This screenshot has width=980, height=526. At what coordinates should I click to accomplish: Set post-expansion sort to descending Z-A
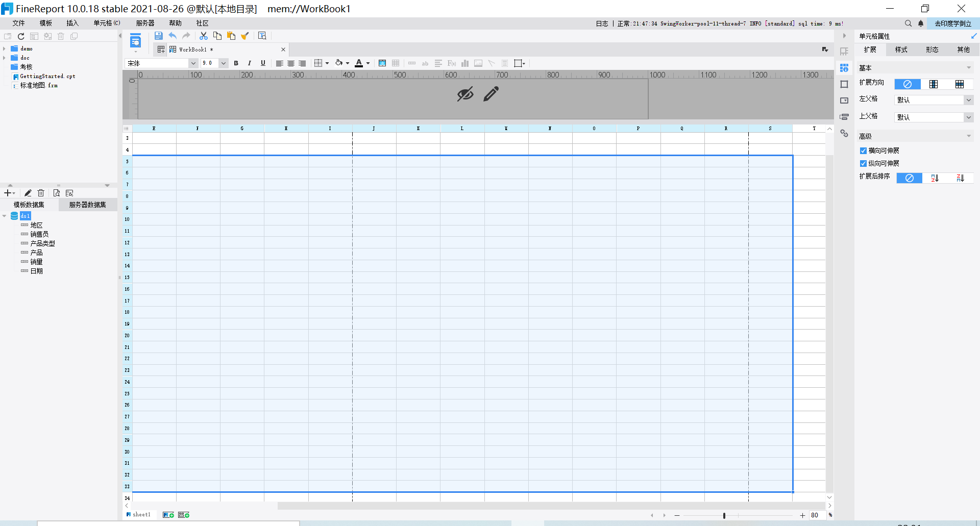961,178
